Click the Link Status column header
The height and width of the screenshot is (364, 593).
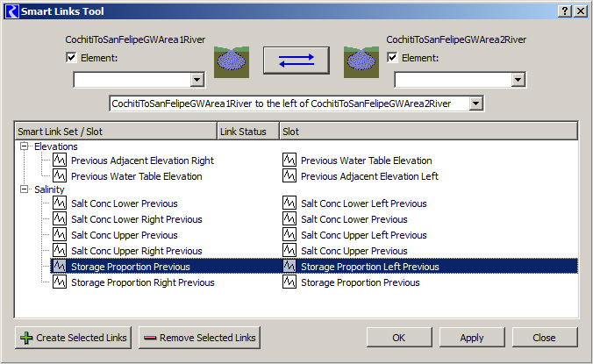248,132
